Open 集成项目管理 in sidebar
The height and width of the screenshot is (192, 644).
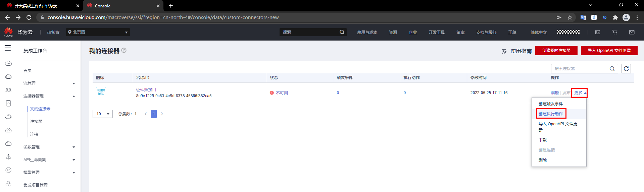(x=36, y=185)
